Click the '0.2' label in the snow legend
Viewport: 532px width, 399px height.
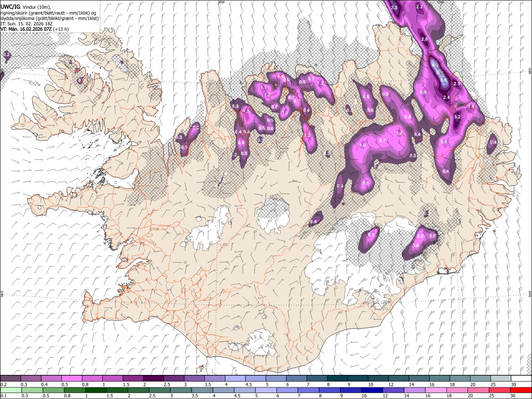(x=3, y=384)
